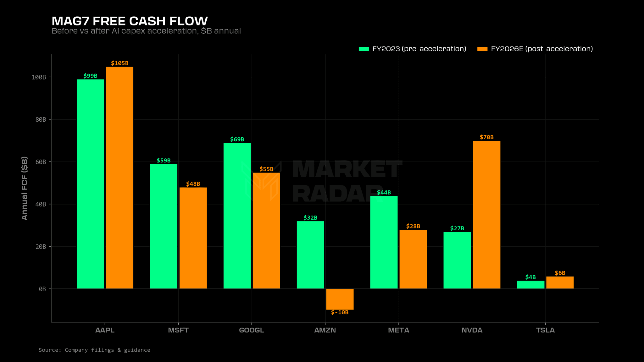Click the NVDA orange FY2026E bar
Viewport: 644px width, 362px height.
point(487,215)
